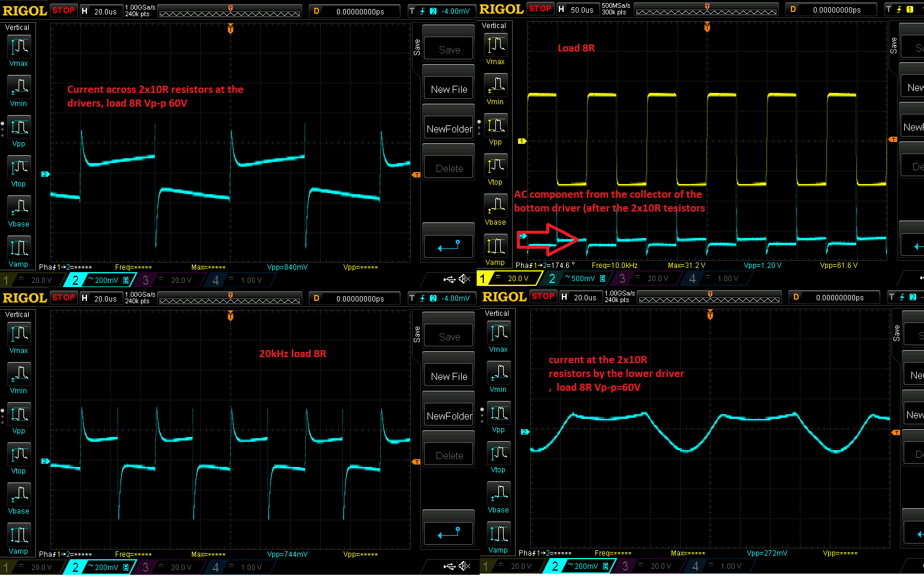Select channel 2 200mV tab in the 20kHz capture

[99, 567]
